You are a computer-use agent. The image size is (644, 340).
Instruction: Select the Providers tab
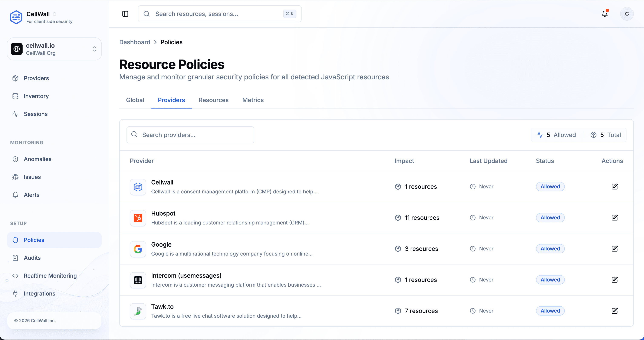click(x=171, y=100)
